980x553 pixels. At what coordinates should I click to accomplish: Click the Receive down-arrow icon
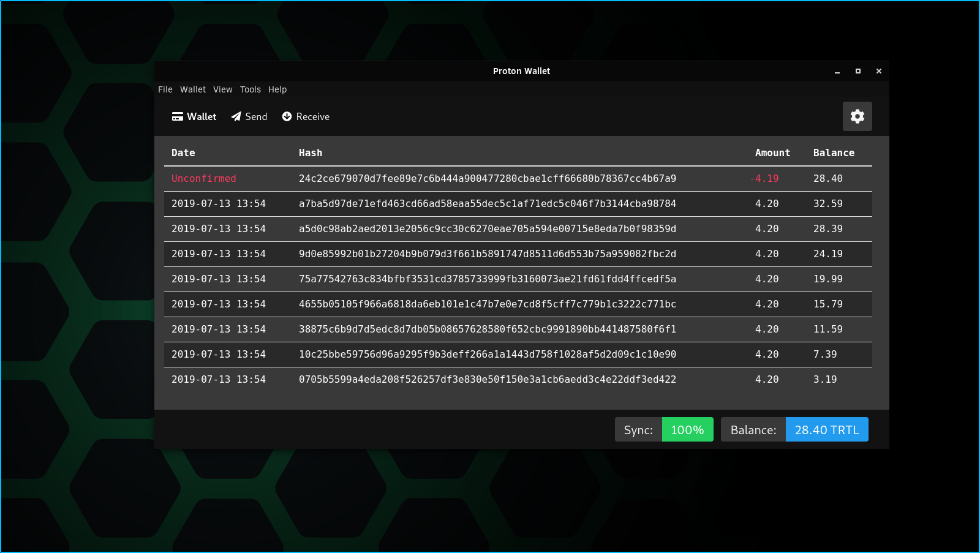(287, 116)
